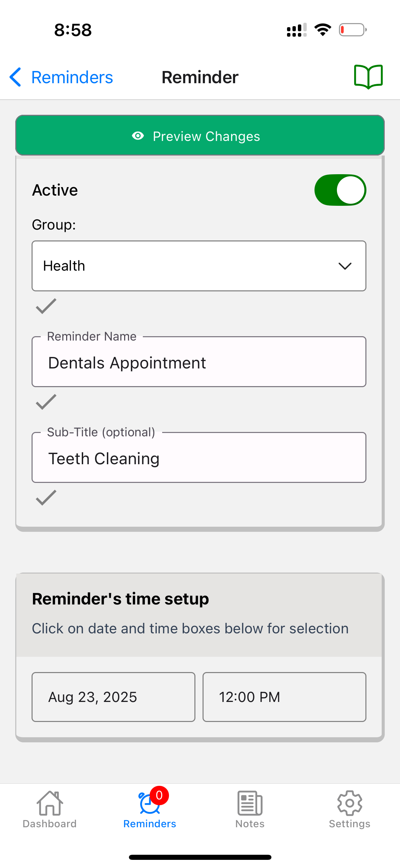Screen dimensions: 400x868
Task: Tap the Reminders alarm clock icon
Action: pos(149,803)
